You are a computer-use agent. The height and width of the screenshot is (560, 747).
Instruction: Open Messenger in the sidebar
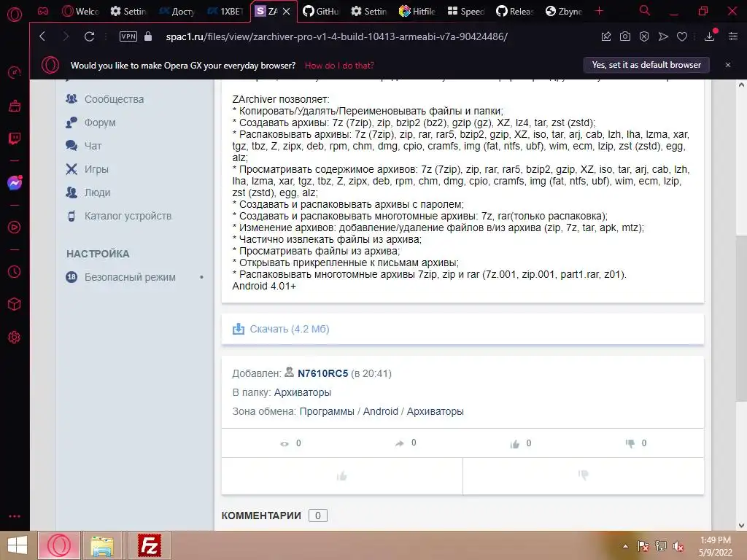coord(15,183)
